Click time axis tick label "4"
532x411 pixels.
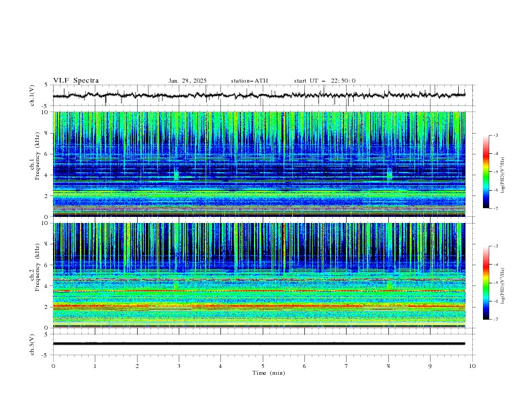220,366
